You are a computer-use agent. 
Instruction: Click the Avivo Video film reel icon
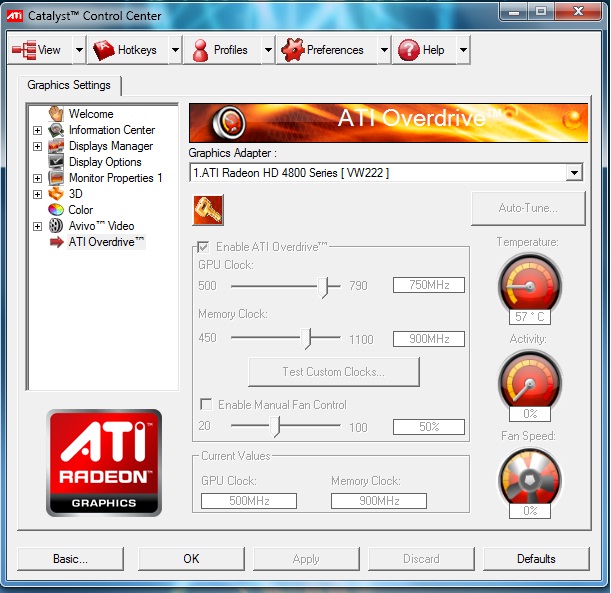pyautogui.click(x=56, y=226)
